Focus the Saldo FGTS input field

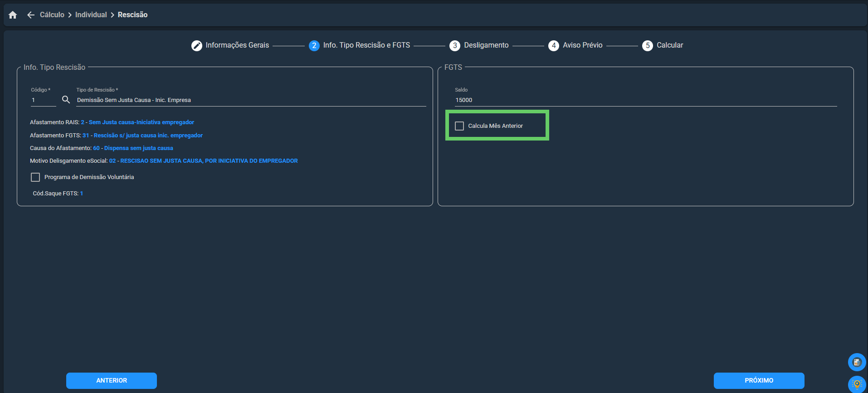(x=646, y=100)
